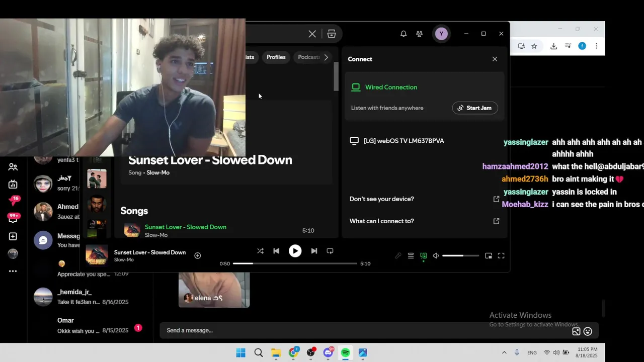The width and height of the screenshot is (644, 362).
Task: Click the Send a message input field
Action: click(x=367, y=330)
